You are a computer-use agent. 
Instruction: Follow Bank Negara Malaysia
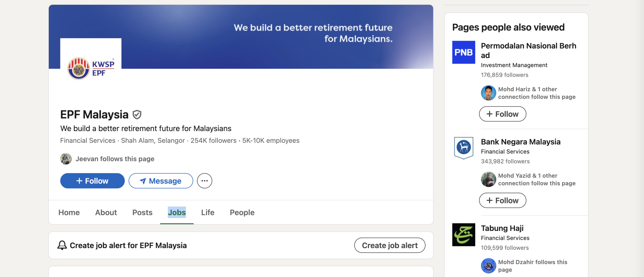point(503,200)
